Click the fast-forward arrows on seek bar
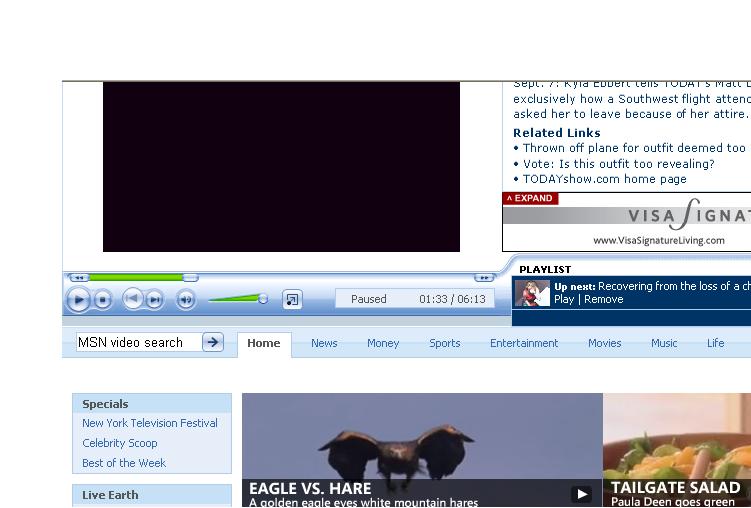Screen dimensions: 751x508 pos(484,277)
